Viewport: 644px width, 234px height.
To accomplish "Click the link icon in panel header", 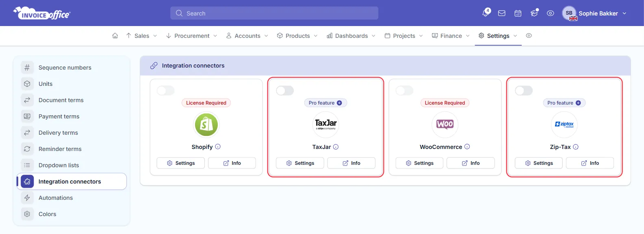I will pyautogui.click(x=154, y=66).
